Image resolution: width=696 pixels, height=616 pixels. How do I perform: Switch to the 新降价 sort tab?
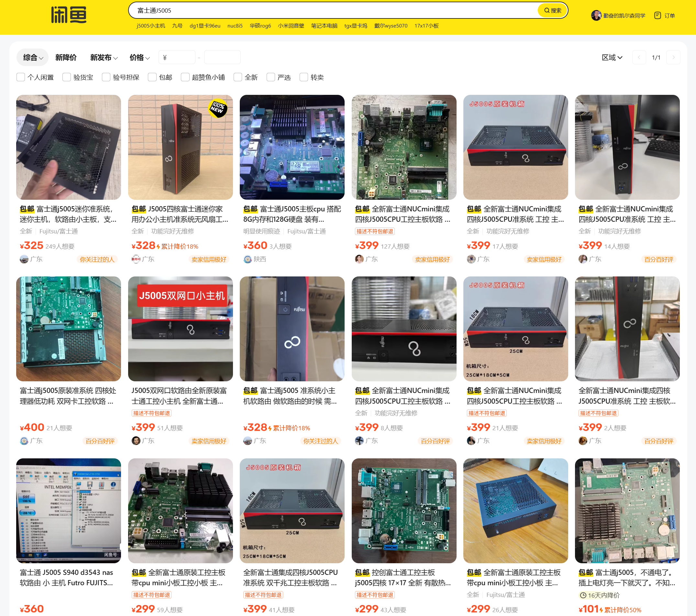click(66, 57)
